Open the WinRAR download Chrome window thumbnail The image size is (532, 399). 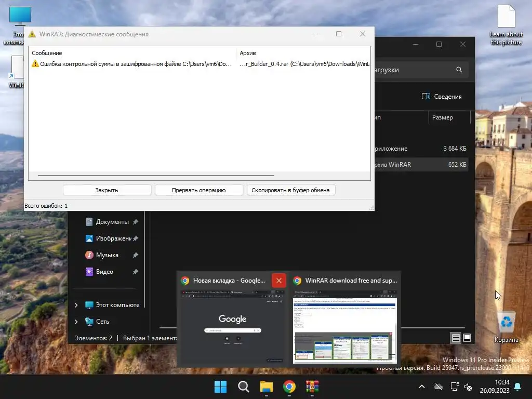pyautogui.click(x=345, y=326)
